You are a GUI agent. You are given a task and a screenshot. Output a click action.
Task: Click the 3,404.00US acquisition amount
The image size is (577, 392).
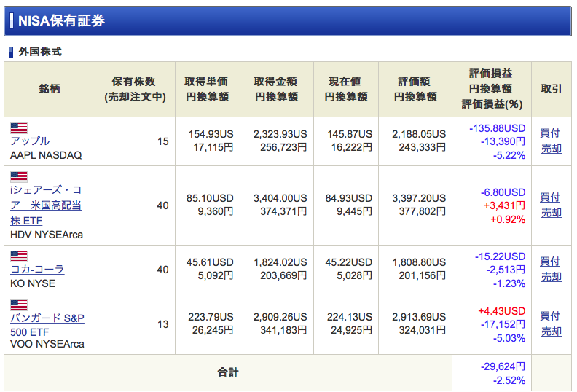click(280, 198)
